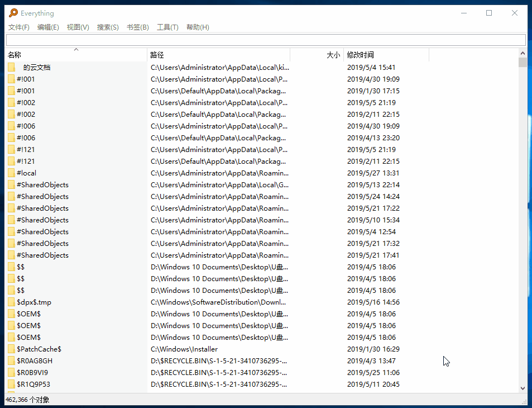Select folder icon of $R0AG8GH
This screenshot has width=532, height=408.
click(12, 361)
